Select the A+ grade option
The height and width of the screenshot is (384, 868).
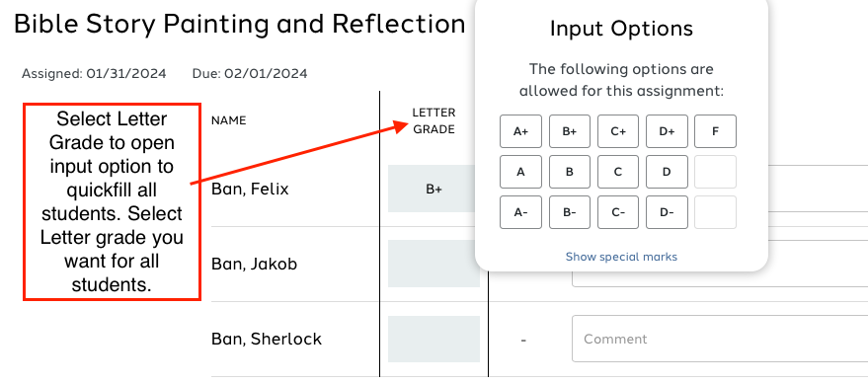520,131
